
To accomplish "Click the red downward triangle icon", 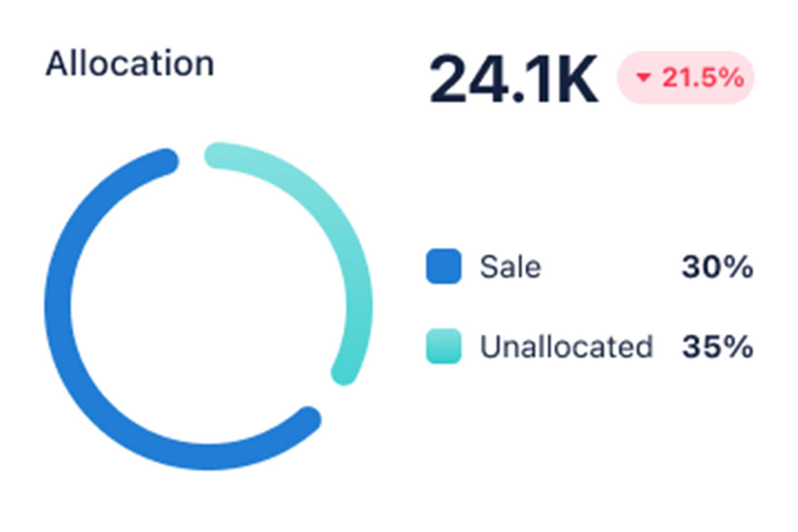I will [x=643, y=77].
